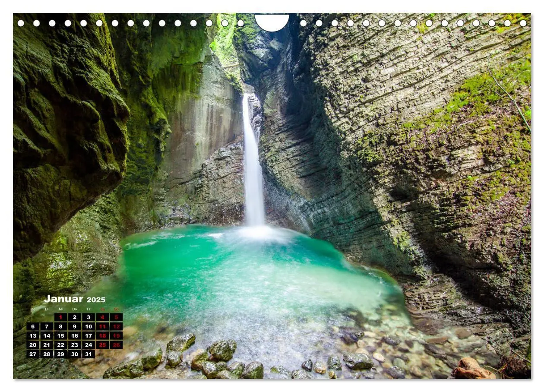The width and height of the screenshot is (544, 392).
Task: Select the red date 26
Action: pos(116,345)
